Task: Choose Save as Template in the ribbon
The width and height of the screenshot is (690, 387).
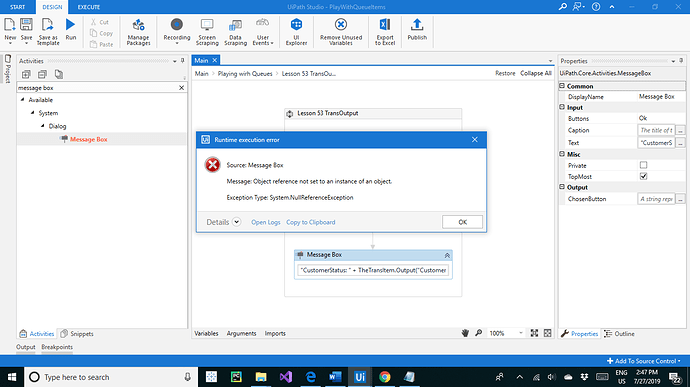Action: [x=48, y=31]
